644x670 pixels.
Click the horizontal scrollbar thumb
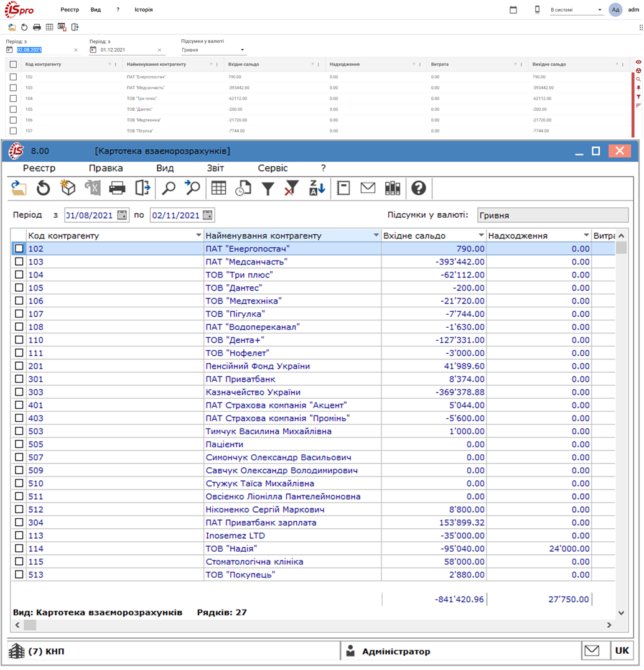[30, 625]
